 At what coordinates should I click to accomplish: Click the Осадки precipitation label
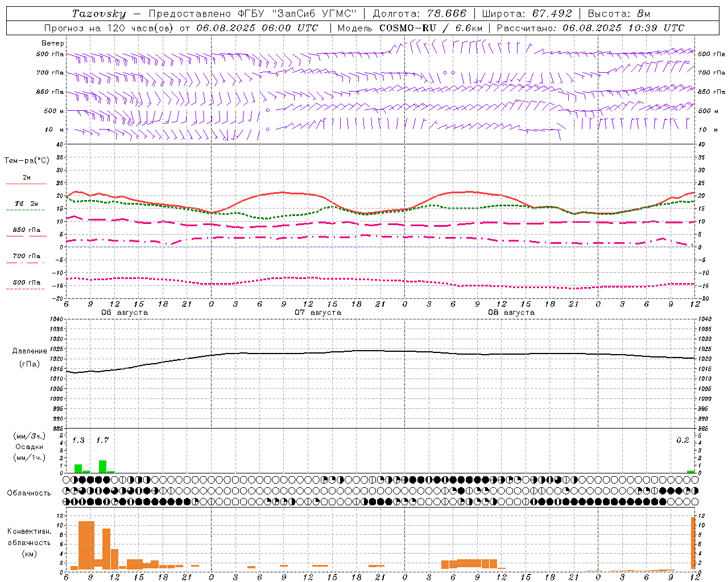click(x=29, y=447)
